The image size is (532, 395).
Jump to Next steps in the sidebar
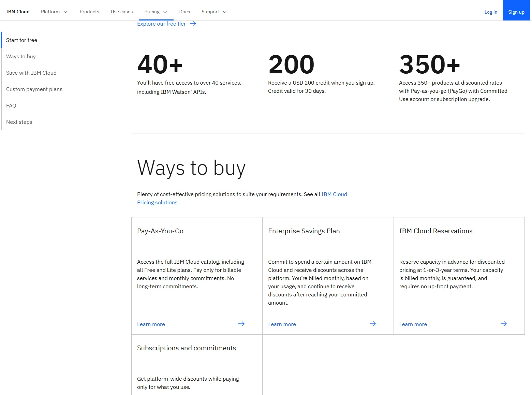[x=19, y=122]
